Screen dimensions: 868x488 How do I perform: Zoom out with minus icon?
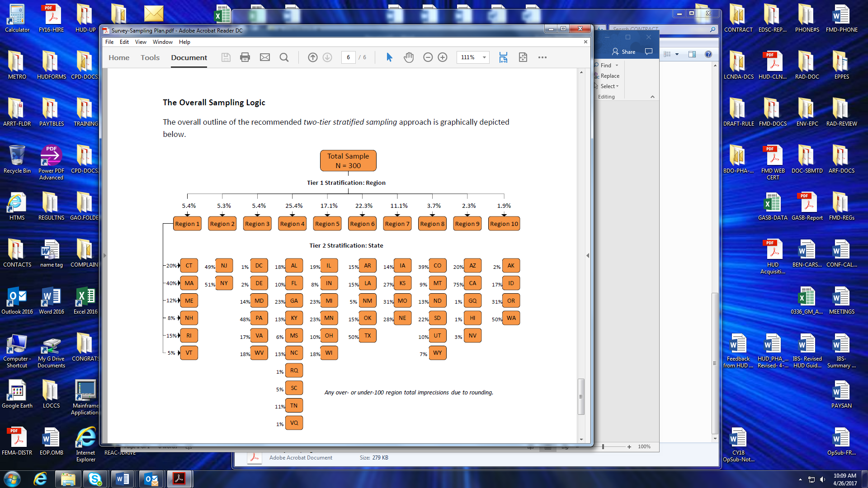click(428, 57)
